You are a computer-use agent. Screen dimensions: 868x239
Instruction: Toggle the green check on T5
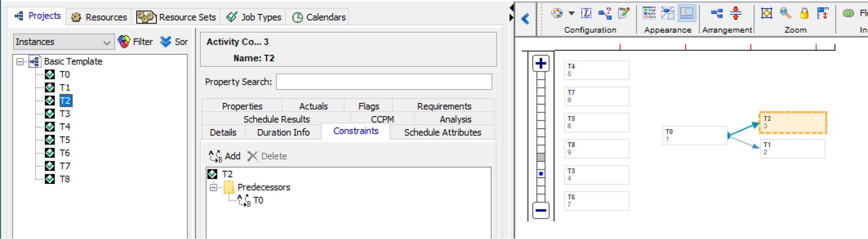click(x=50, y=139)
